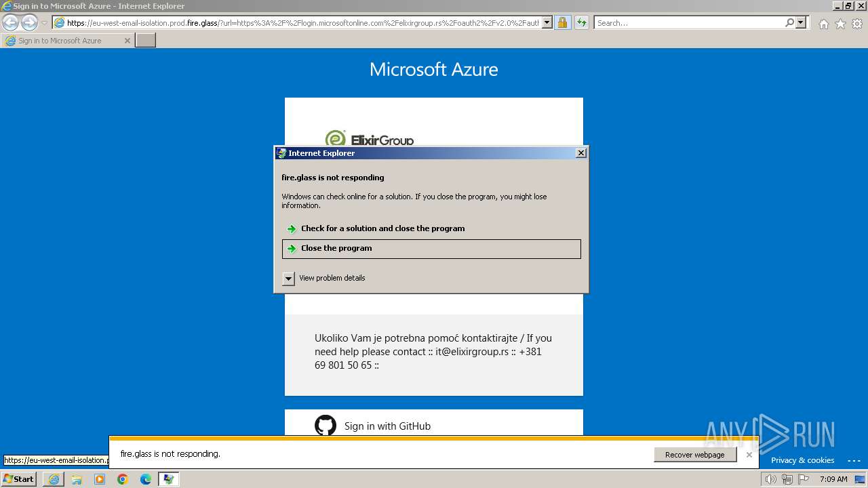Image resolution: width=868 pixels, height=488 pixels.
Task: Dismiss the not responding notification bar
Action: pyautogui.click(x=749, y=455)
